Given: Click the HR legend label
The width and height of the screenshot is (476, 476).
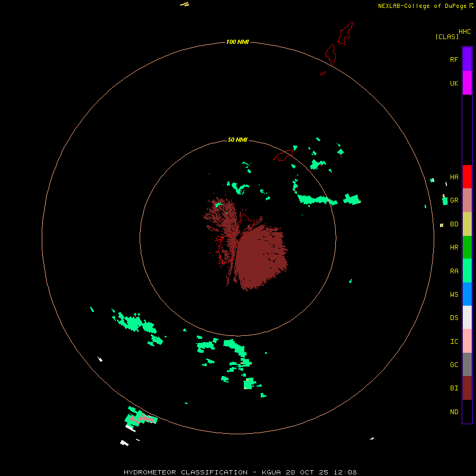Looking at the screenshot, I should tap(454, 248).
